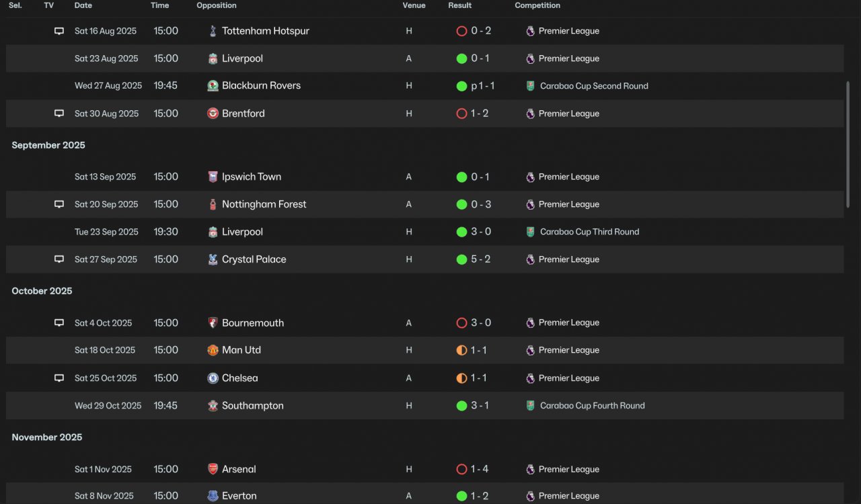This screenshot has width=861, height=504.
Task: Sort by Result column header
Action: [x=460, y=5]
